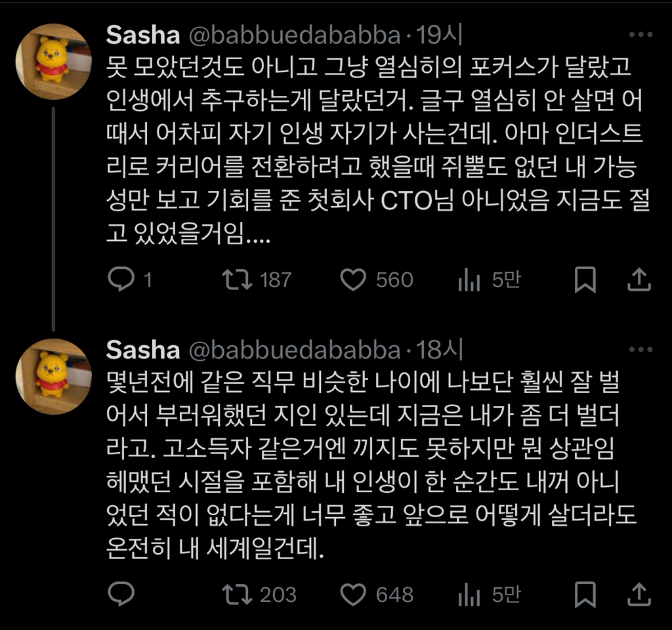
Task: Click the Pooh avatar on first tweet
Action: click(52, 61)
